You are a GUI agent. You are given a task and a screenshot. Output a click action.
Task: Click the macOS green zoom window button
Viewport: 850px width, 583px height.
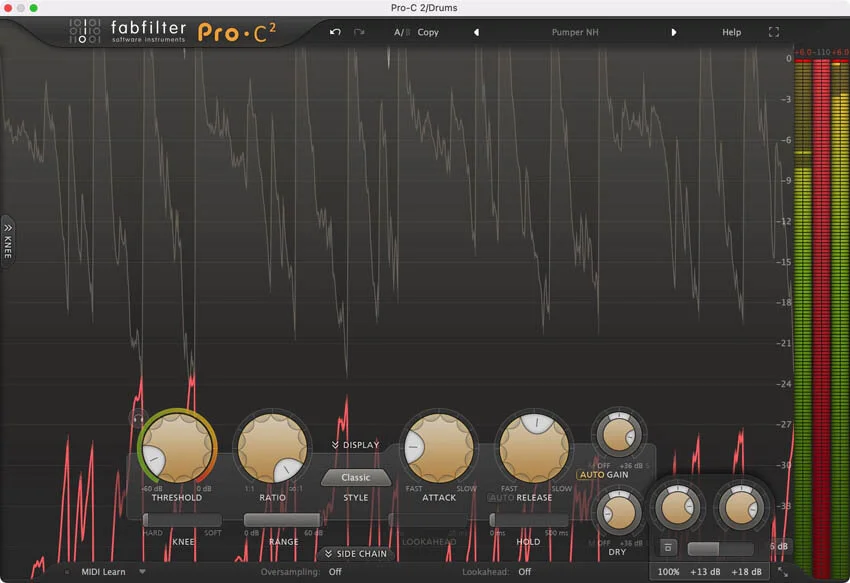pyautogui.click(x=34, y=8)
